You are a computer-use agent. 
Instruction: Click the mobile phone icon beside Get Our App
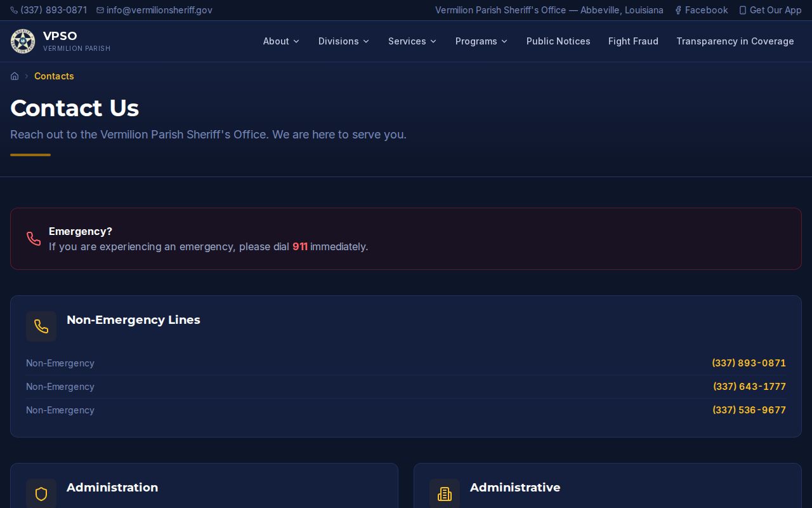(x=743, y=10)
